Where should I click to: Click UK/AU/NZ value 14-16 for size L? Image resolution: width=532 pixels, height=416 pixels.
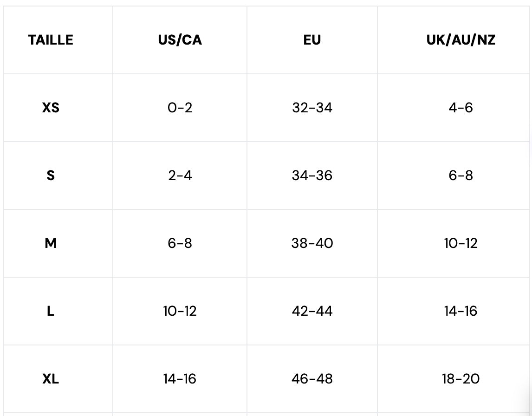(x=461, y=311)
